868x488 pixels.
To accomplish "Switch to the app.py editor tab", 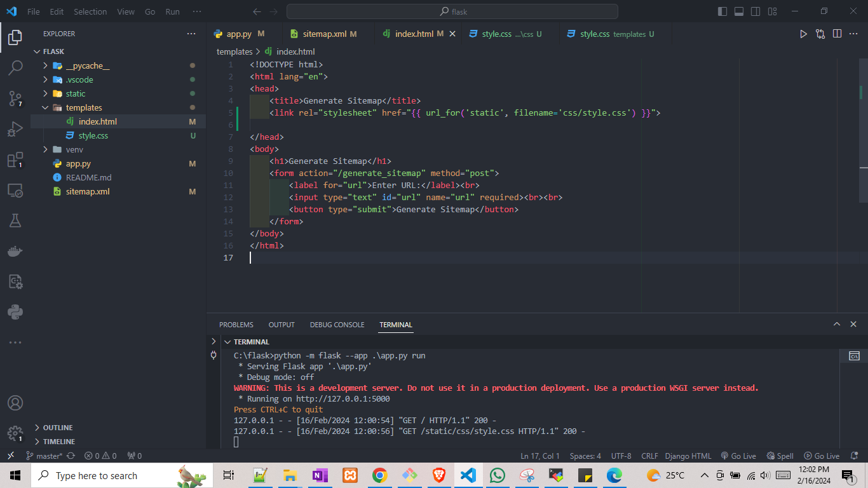I will pos(244,34).
